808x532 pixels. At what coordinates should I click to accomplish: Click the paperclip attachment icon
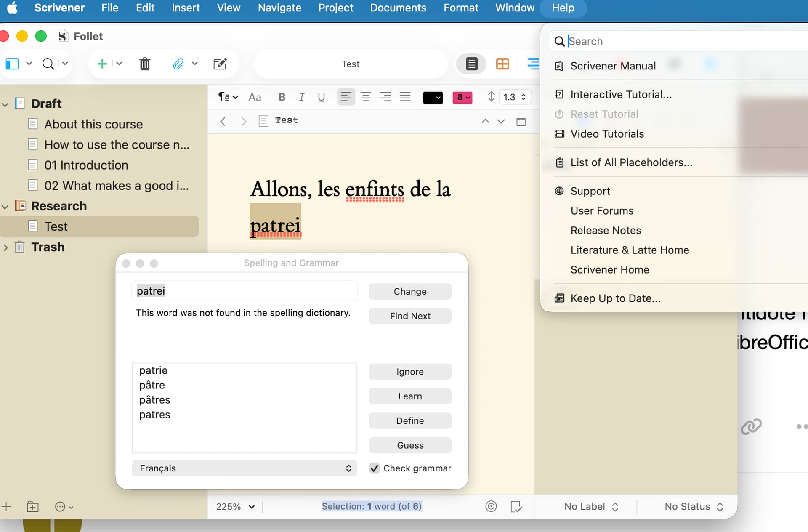tap(178, 64)
